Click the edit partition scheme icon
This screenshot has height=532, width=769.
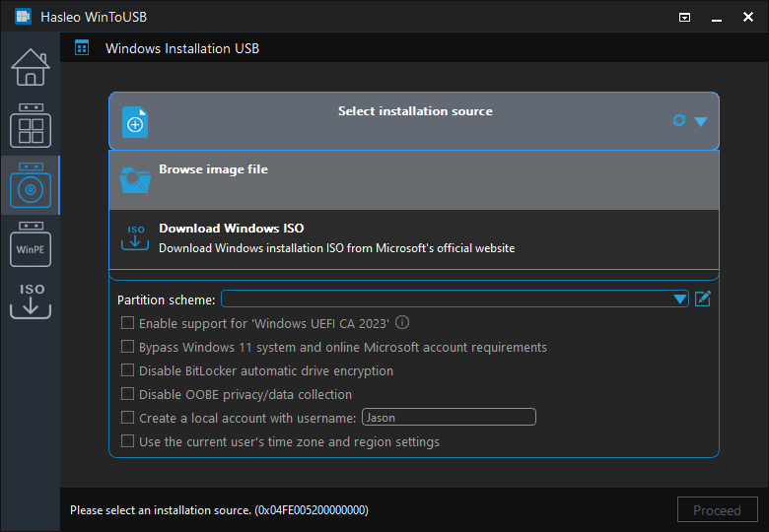pyautogui.click(x=703, y=299)
